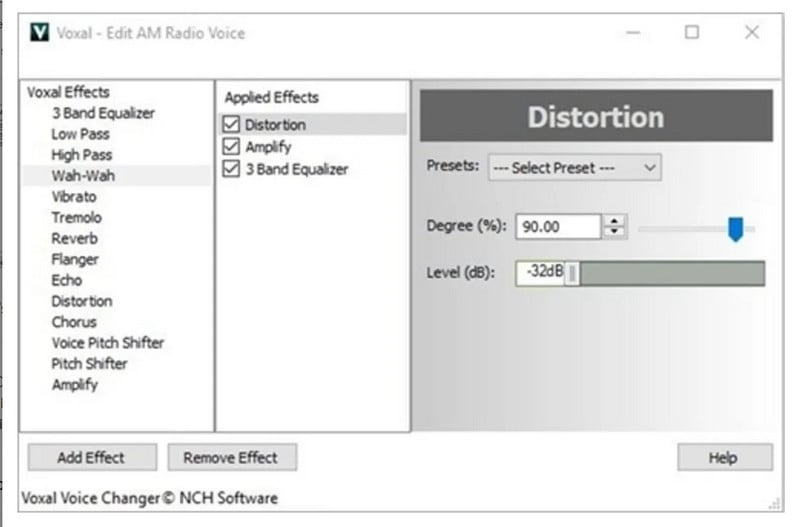Choose the Reverb effect
Screen dimensions: 800x527
[x=74, y=239]
